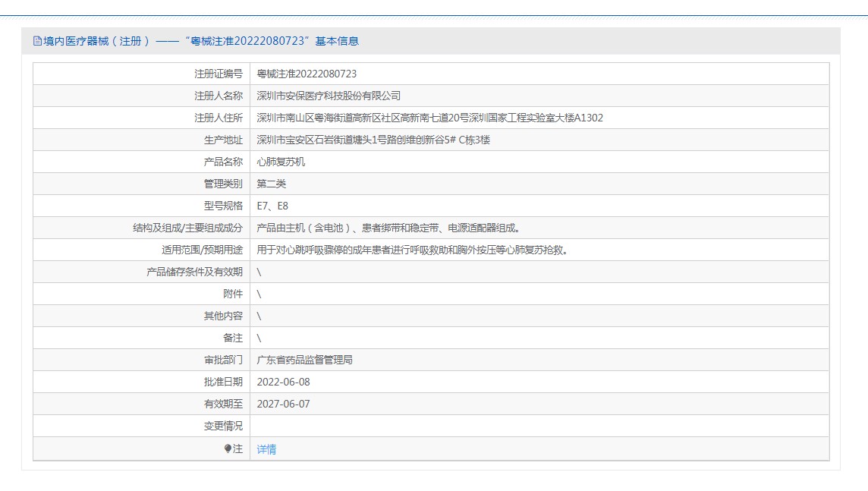
Task: Select product name 心肺复苏机
Action: [281, 162]
